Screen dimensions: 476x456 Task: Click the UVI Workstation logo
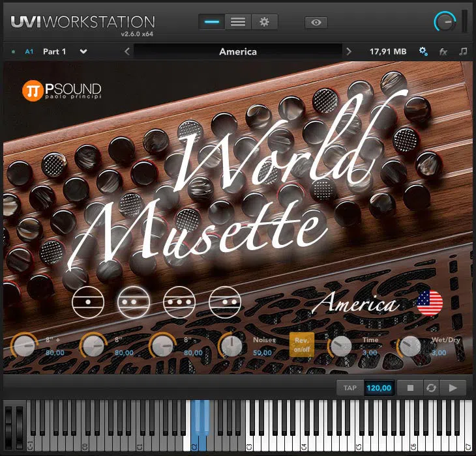click(x=83, y=22)
